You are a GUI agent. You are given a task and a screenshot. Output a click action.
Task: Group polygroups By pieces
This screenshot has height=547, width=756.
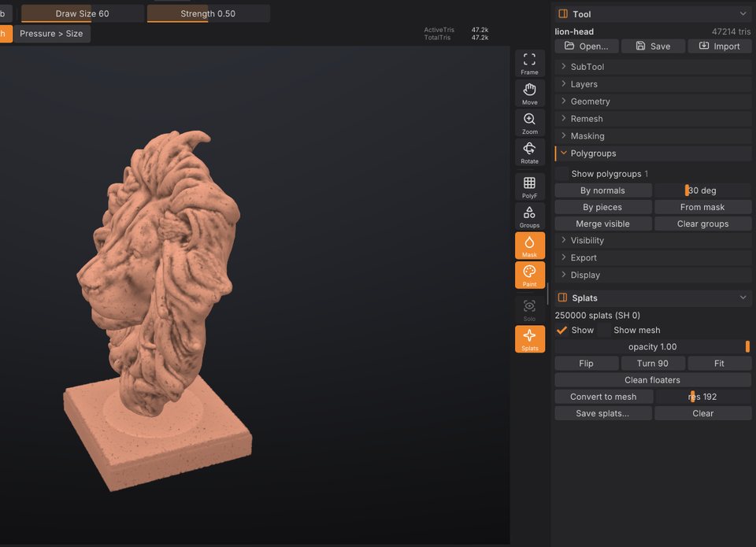pyautogui.click(x=602, y=207)
